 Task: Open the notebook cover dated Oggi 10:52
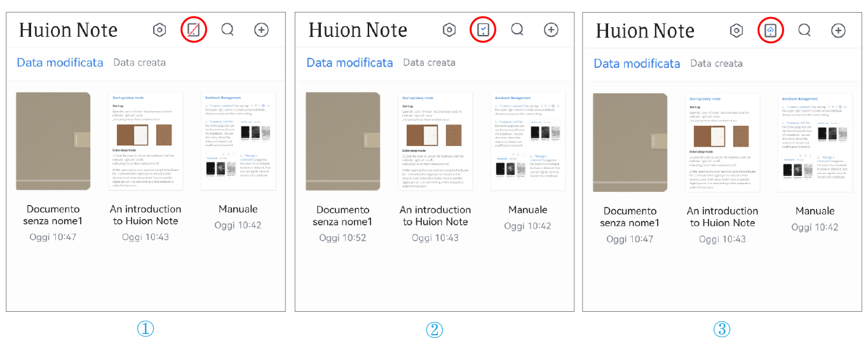343,141
